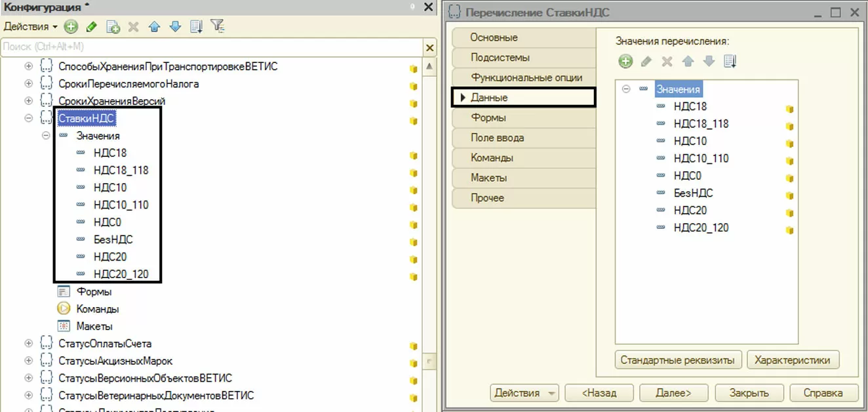Click the configuration search input field

[211, 47]
